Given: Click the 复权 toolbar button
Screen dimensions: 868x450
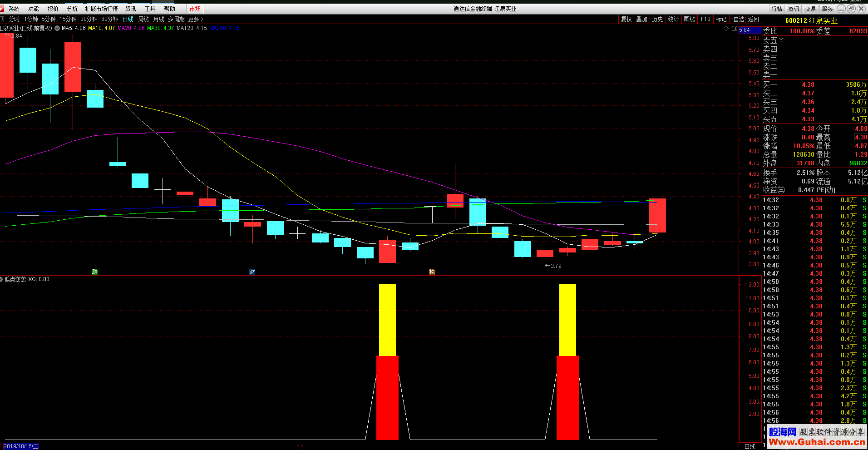Looking at the screenshot, I should point(626,19).
